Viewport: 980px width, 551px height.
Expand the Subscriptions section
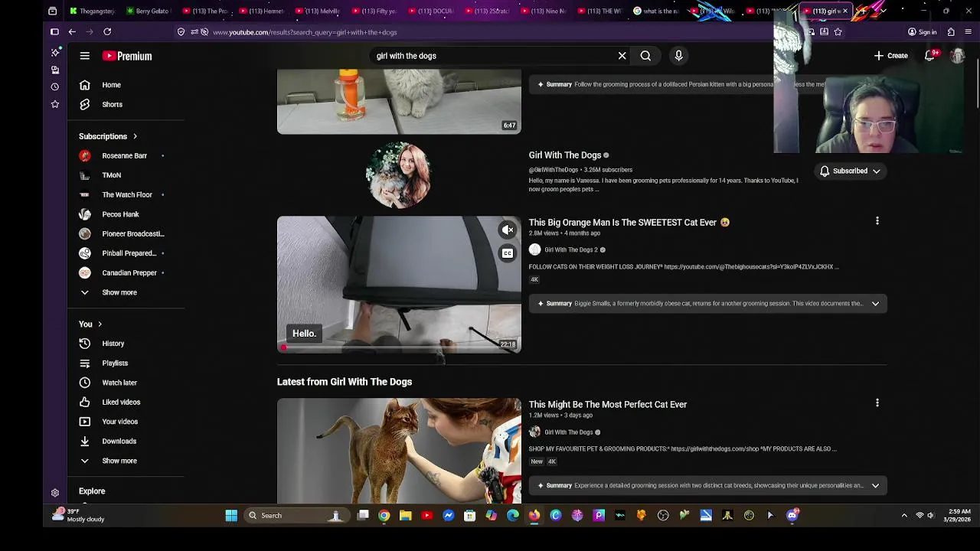point(108,136)
